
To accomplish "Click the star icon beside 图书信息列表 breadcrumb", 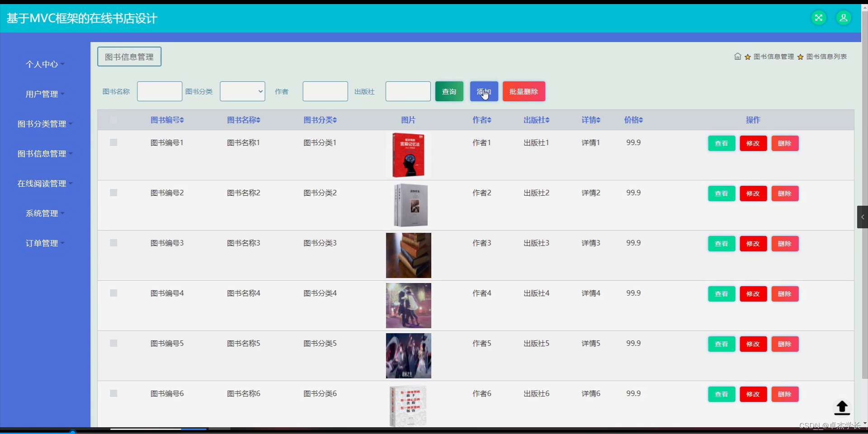I will 801,57.
